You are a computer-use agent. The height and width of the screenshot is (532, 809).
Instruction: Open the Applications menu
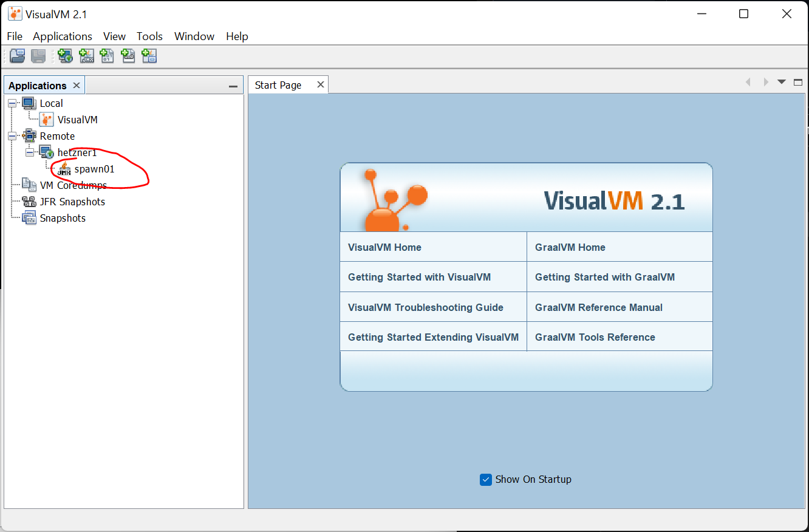(x=63, y=36)
